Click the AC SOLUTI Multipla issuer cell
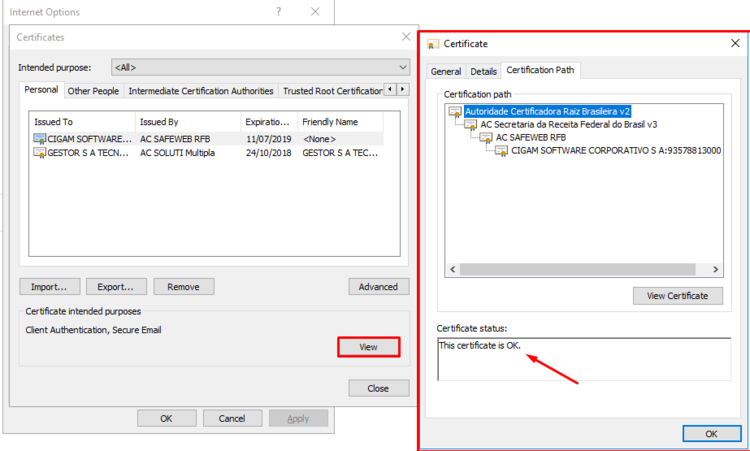The width and height of the screenshot is (750, 451). pyautogui.click(x=177, y=153)
